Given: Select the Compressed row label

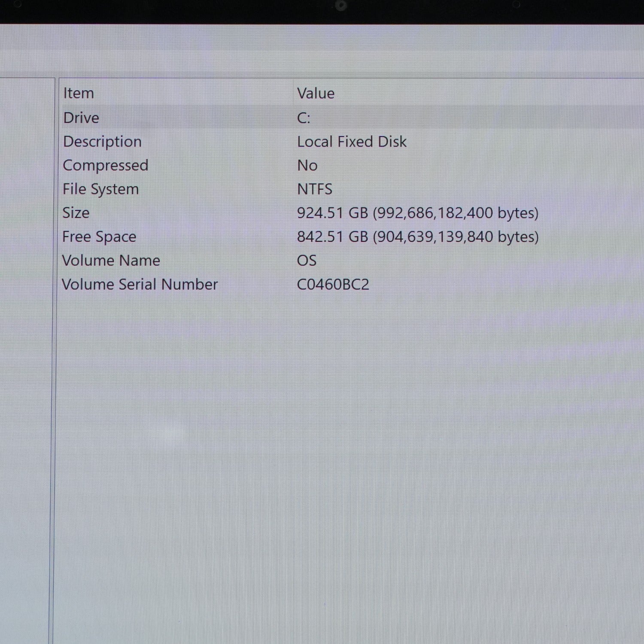Looking at the screenshot, I should tap(106, 166).
